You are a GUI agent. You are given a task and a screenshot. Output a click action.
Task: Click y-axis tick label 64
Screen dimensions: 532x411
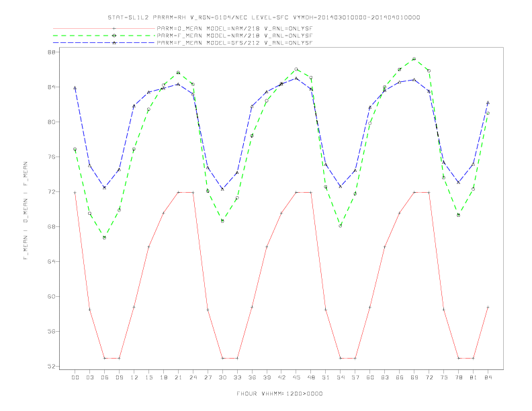coord(52,261)
